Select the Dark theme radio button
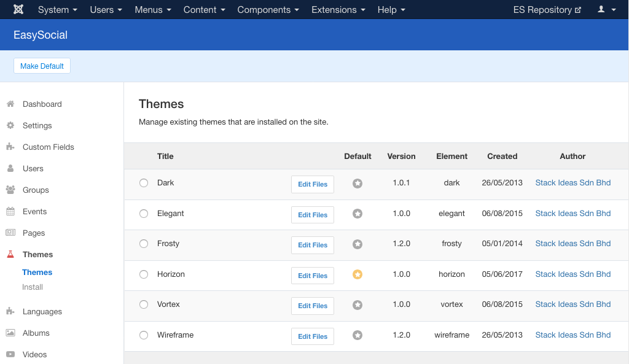 point(144,183)
